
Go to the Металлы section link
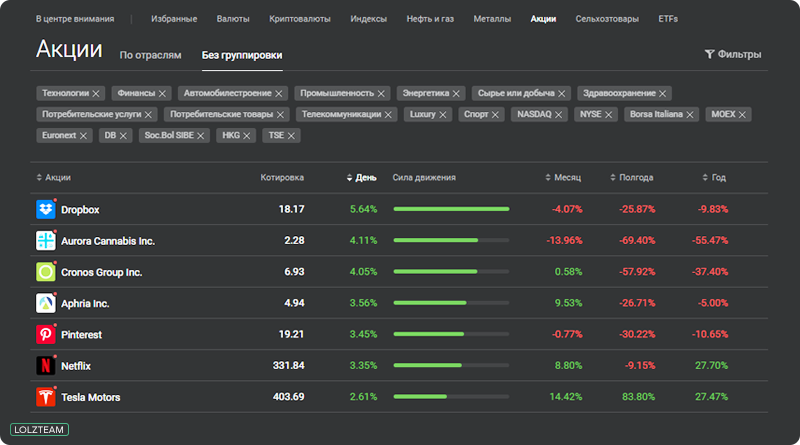[492, 19]
